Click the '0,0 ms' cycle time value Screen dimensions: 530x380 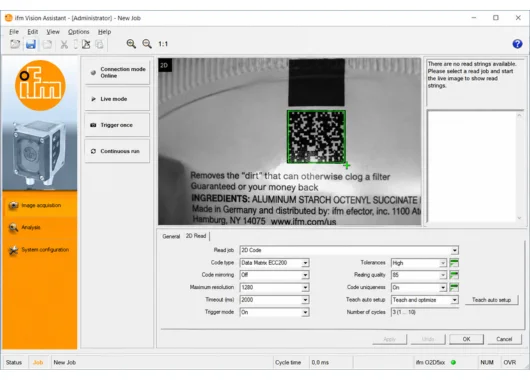click(x=320, y=362)
